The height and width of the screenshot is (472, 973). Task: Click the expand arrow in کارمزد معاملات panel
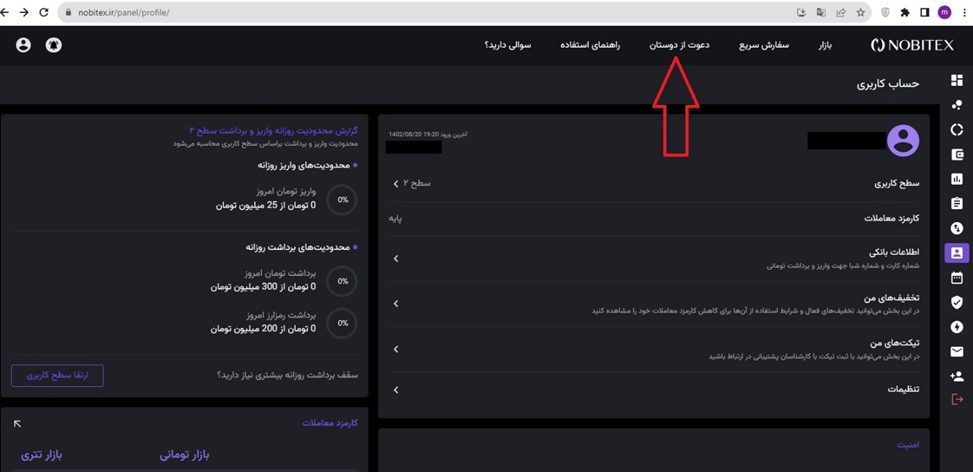pos(17,423)
